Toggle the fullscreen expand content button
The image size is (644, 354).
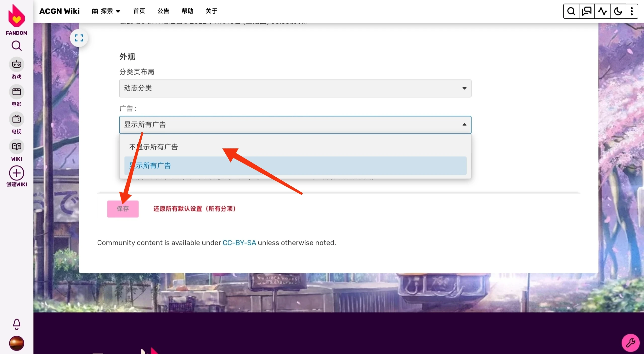tap(79, 38)
